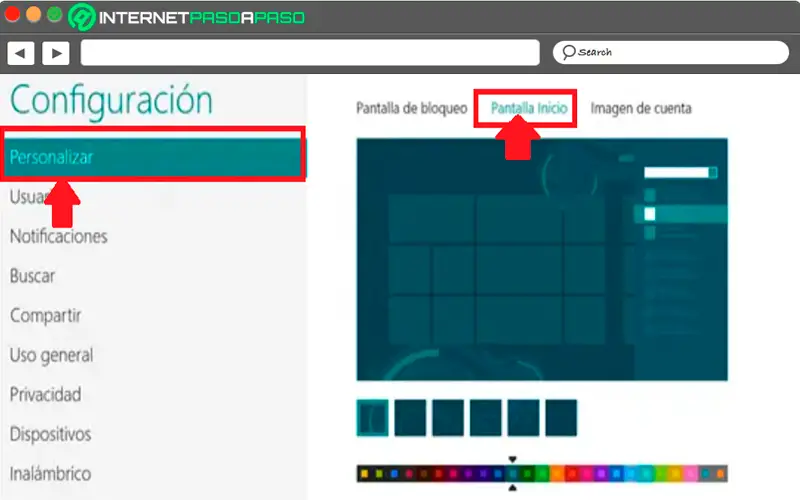800x500 pixels.
Task: Open the Usuarios settings section
Action: click(x=28, y=196)
